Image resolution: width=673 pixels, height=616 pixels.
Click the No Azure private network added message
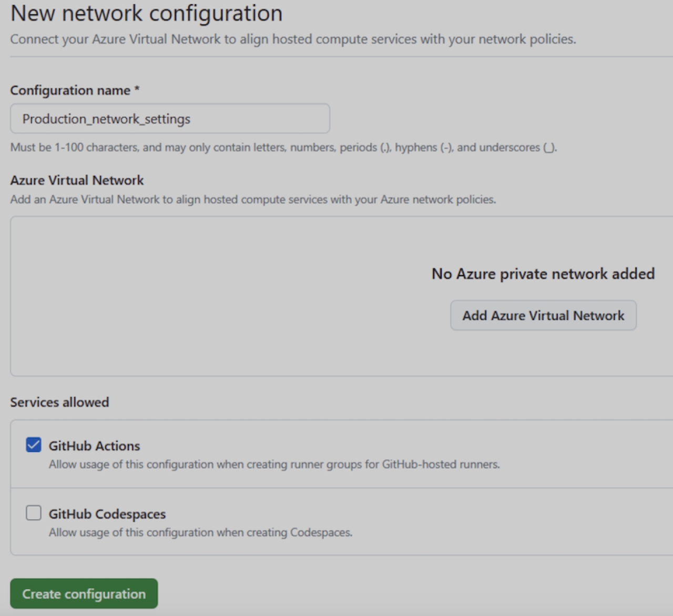point(543,274)
